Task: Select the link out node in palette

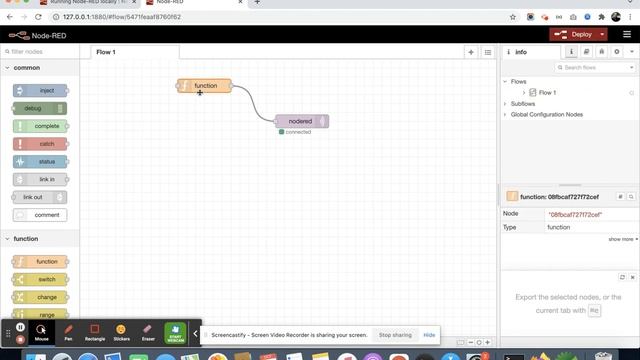Action: click(x=40, y=197)
